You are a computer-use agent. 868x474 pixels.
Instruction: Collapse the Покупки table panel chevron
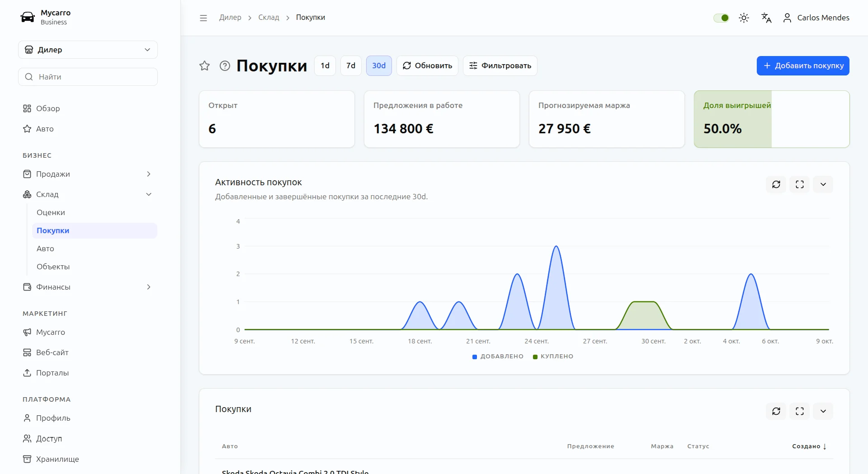click(x=823, y=411)
